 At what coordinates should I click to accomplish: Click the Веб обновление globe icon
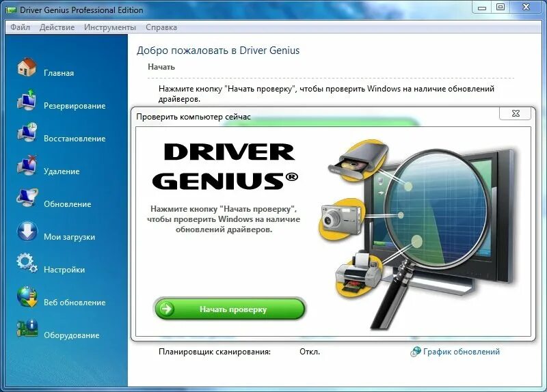(x=27, y=296)
